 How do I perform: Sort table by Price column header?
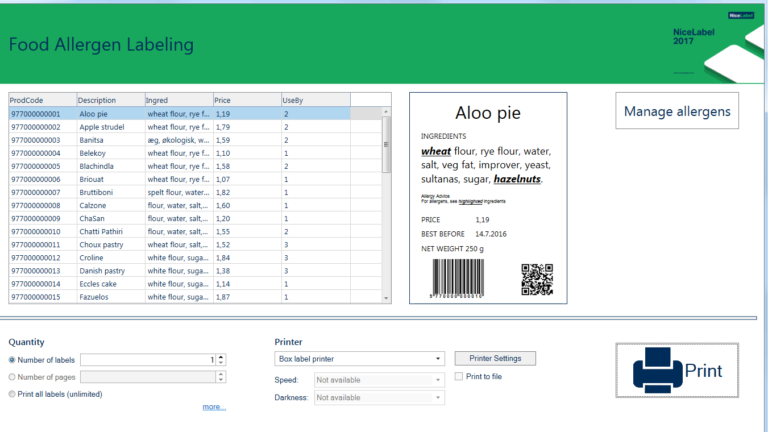245,100
